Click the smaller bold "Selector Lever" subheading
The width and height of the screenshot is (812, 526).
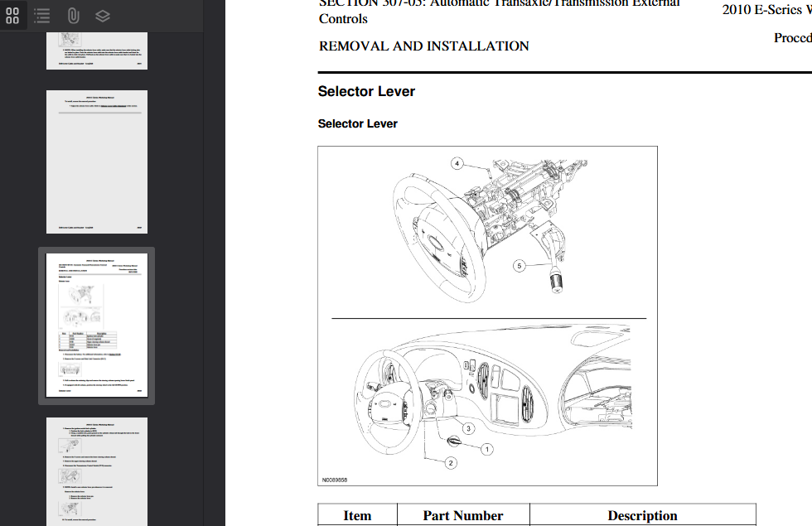[x=357, y=123]
